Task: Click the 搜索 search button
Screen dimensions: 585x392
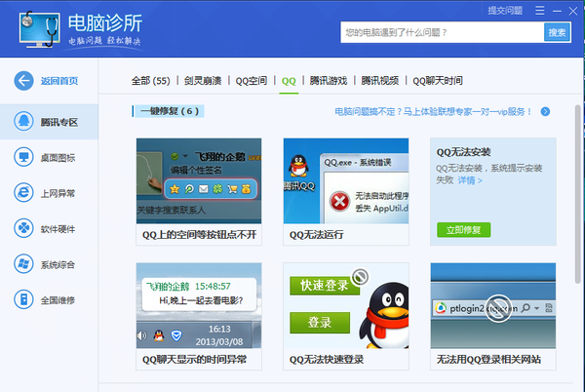Action: click(557, 32)
